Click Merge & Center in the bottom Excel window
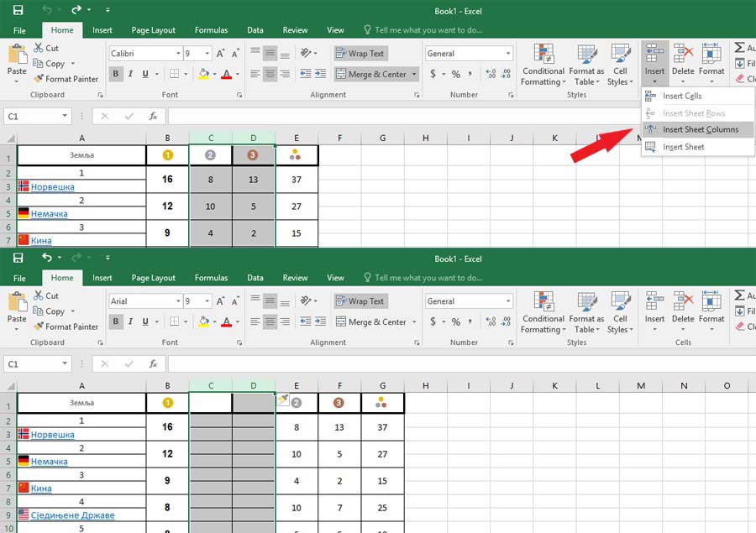Screen dimensions: 756x533 [x=371, y=321]
